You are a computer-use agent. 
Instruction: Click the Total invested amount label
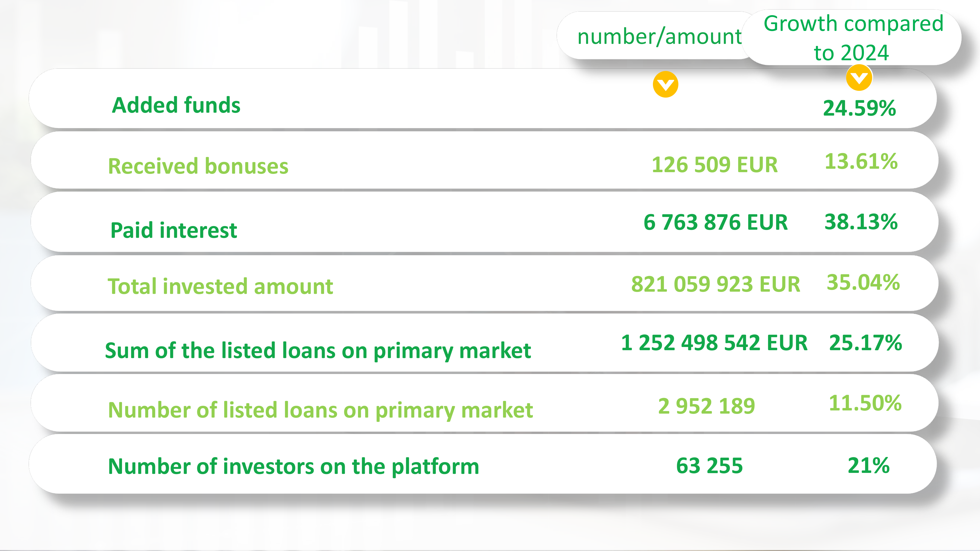[x=220, y=286]
